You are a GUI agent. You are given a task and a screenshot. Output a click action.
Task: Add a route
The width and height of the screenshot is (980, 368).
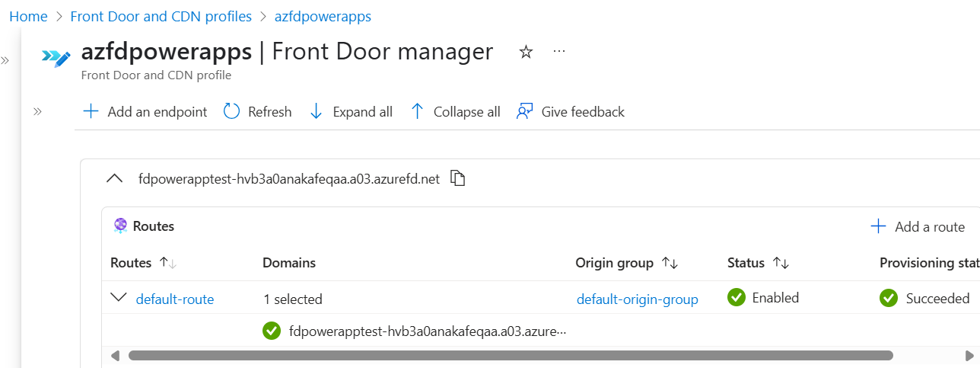point(918,226)
